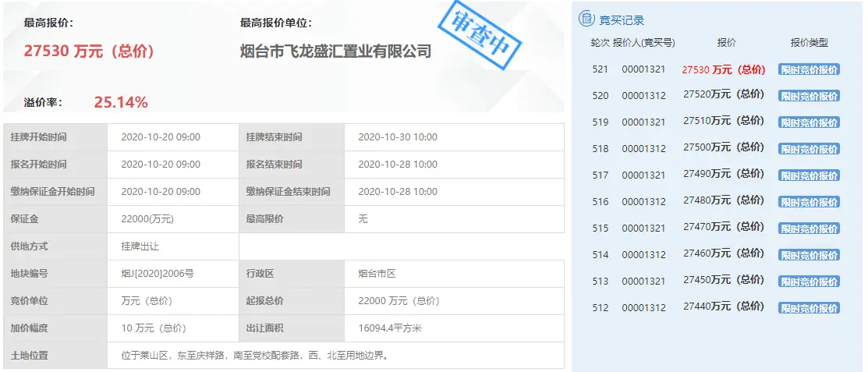Click the 竞买记录 gavel icon
Image resolution: width=868 pixels, height=372 pixels.
click(586, 19)
